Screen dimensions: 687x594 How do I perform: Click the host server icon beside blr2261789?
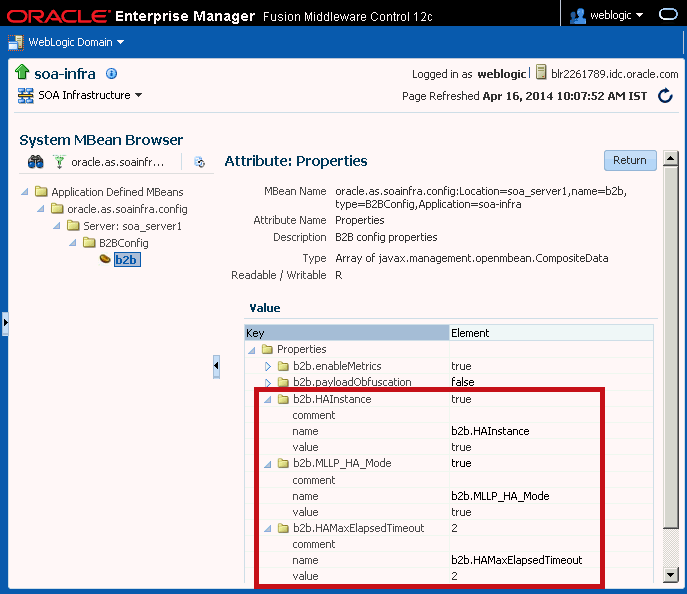click(x=542, y=72)
